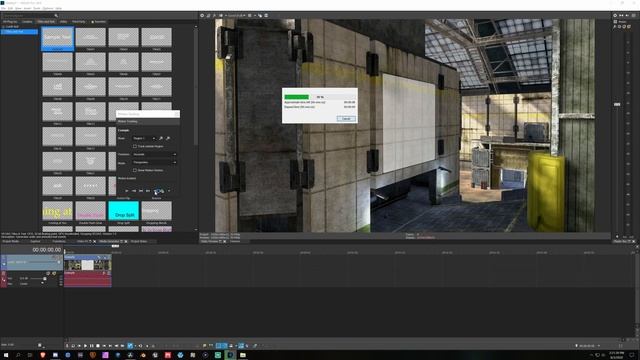Click the Go to End transport button
The image size is (640, 360).
pyautogui.click(x=110, y=346)
